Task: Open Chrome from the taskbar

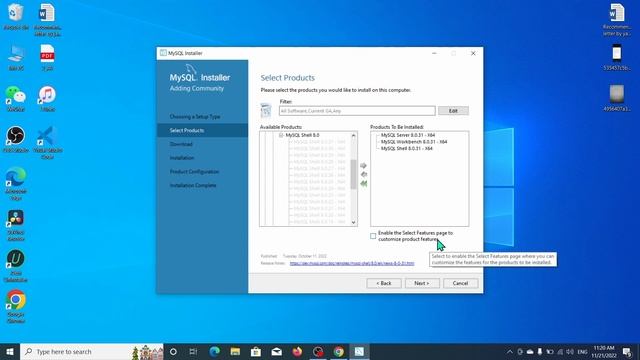Action: coord(338,351)
